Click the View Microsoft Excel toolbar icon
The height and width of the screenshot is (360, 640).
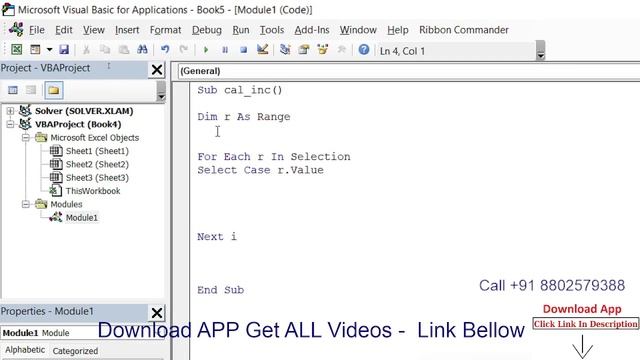(x=16, y=50)
